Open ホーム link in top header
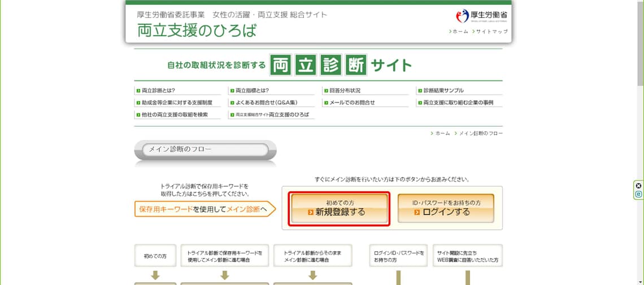The width and height of the screenshot is (644, 285). coord(460,32)
